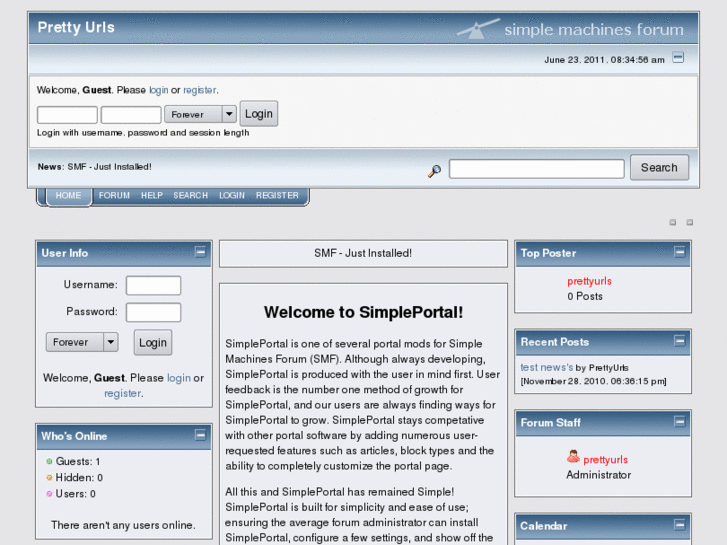Collapse the Calendar block
This screenshot has width=727, height=545.
tap(679, 525)
